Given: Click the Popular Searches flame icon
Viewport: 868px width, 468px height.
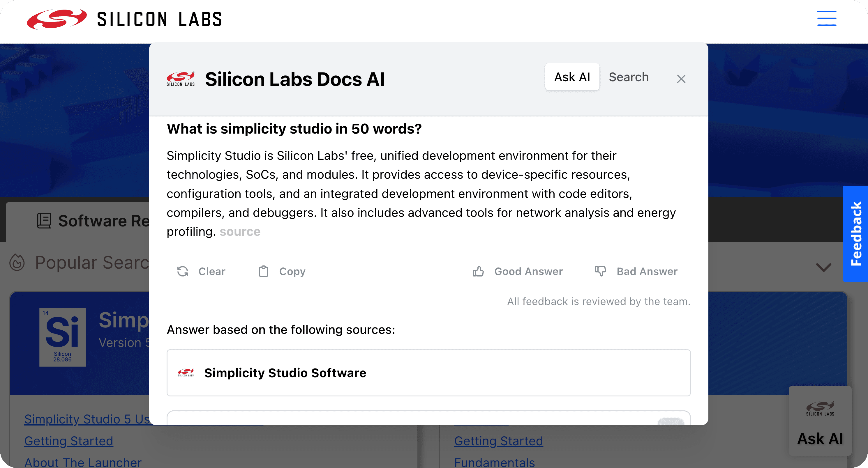Looking at the screenshot, I should [17, 262].
